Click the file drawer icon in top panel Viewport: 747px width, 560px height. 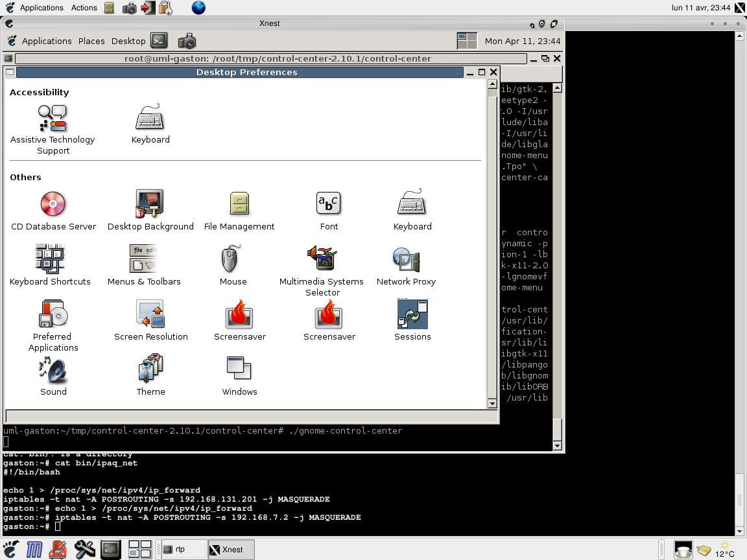coord(109,8)
